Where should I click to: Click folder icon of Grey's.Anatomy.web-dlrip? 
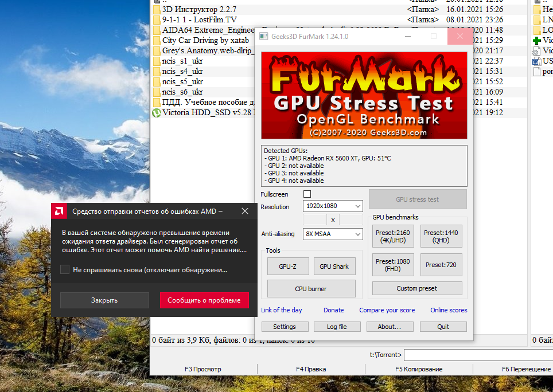[x=157, y=50]
